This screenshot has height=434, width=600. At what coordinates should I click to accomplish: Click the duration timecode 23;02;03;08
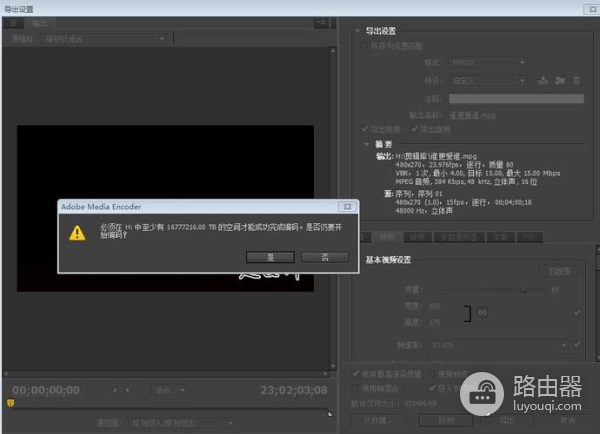click(294, 390)
